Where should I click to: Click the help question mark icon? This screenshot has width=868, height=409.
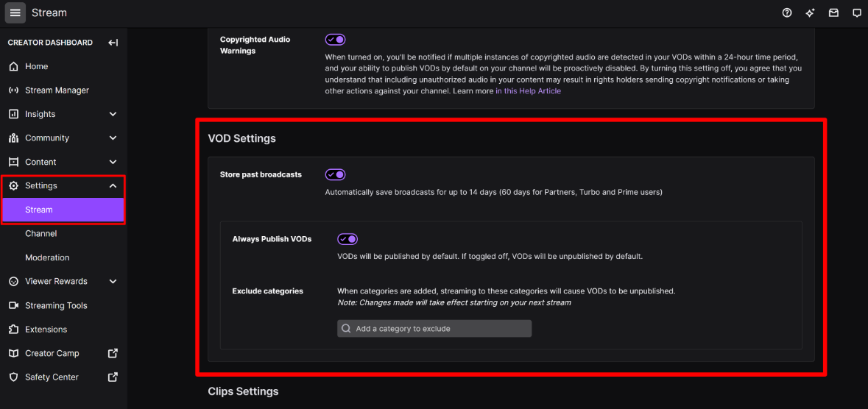(x=786, y=13)
